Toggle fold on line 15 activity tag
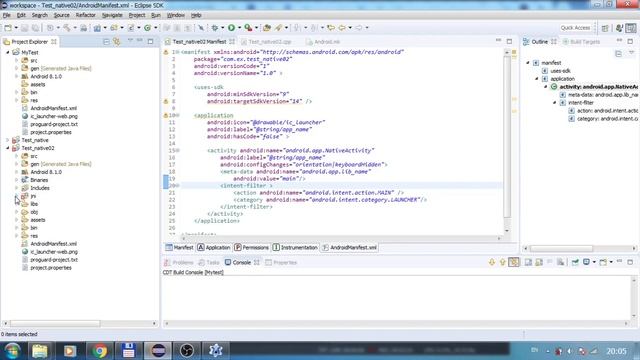The height and width of the screenshot is (360, 640). tap(178, 151)
